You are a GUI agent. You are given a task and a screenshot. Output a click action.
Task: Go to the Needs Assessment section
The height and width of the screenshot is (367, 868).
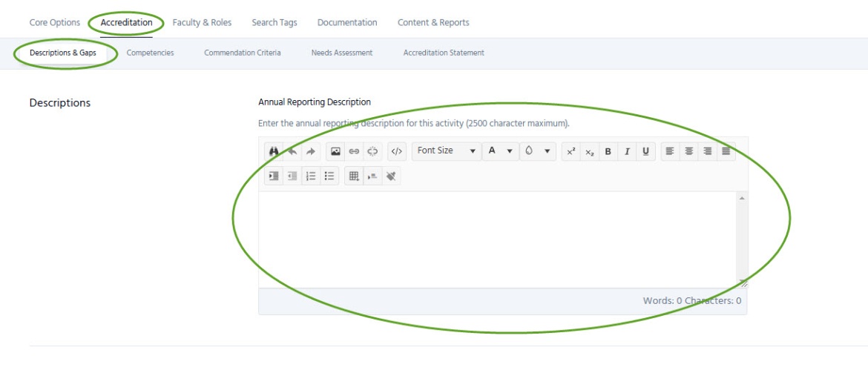(341, 53)
